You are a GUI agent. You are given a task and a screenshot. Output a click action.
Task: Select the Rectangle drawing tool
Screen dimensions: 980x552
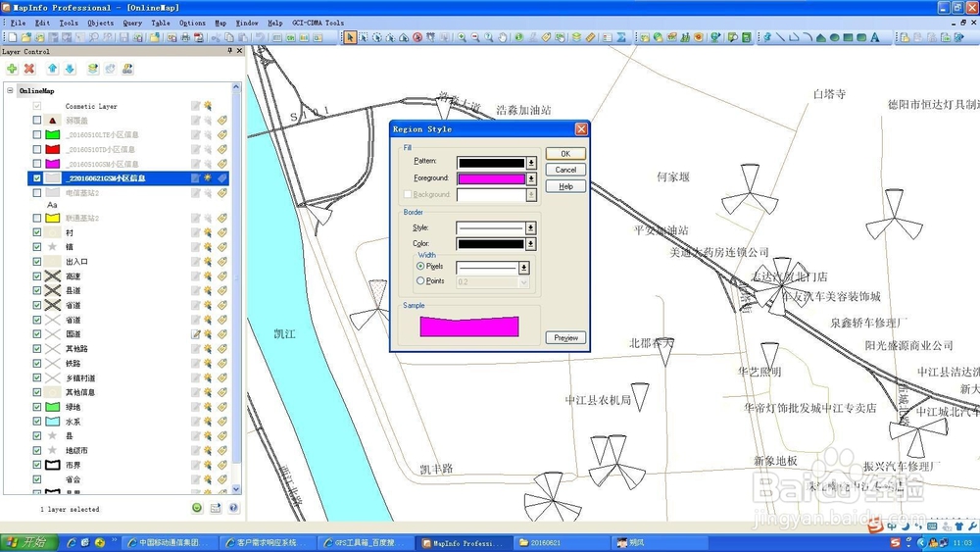click(x=848, y=37)
